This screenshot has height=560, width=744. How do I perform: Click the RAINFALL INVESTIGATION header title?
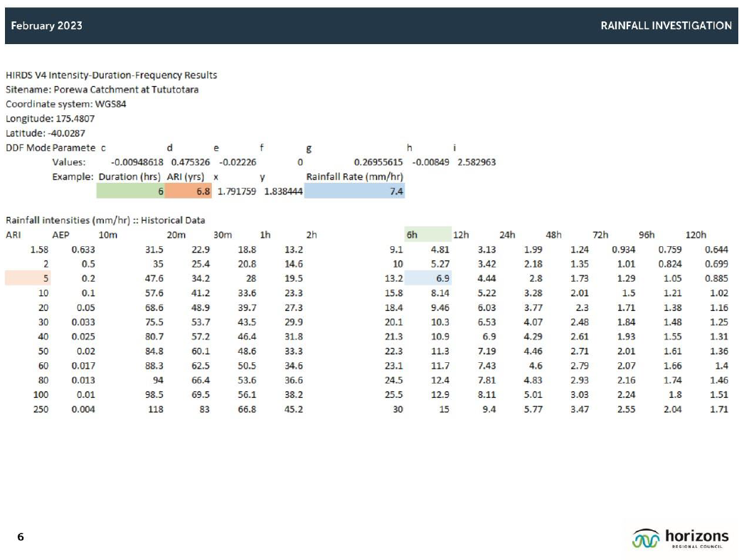click(666, 26)
